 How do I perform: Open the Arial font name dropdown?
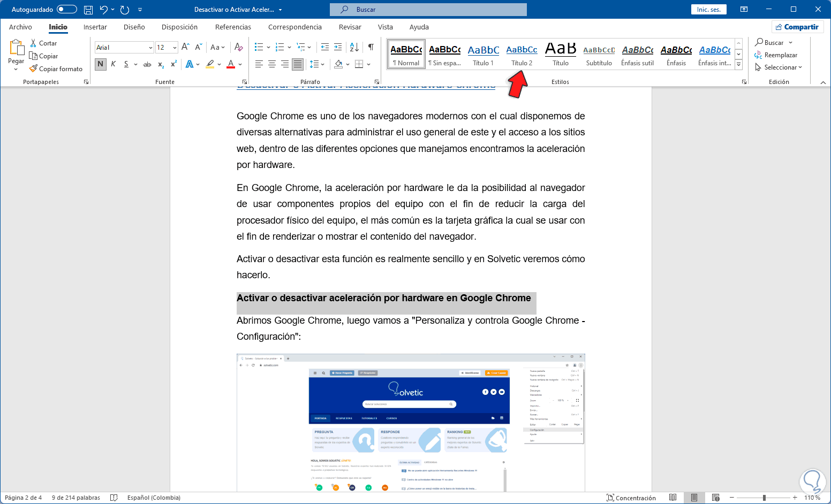(x=150, y=48)
